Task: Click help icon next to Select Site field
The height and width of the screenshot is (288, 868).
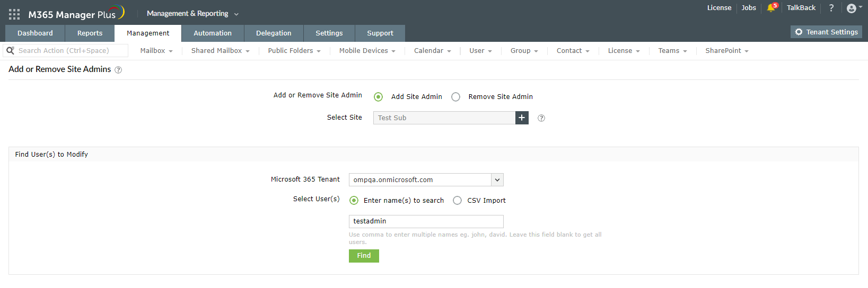Action: click(x=541, y=118)
